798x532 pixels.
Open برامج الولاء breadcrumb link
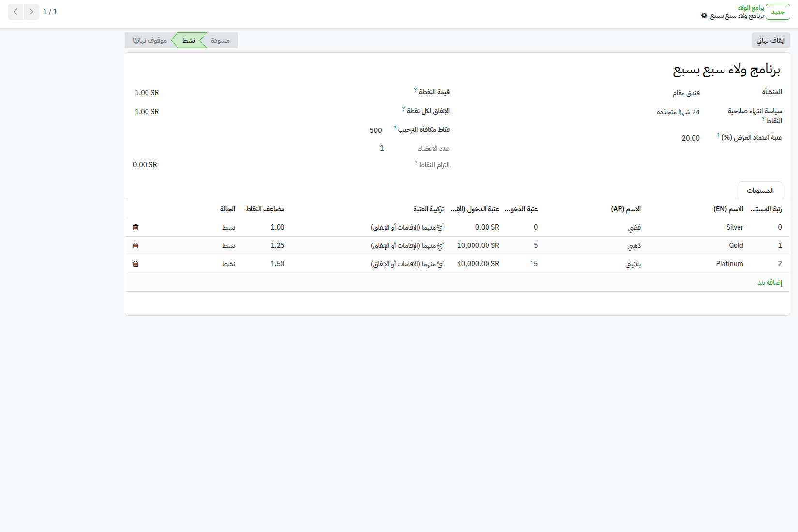[751, 8]
